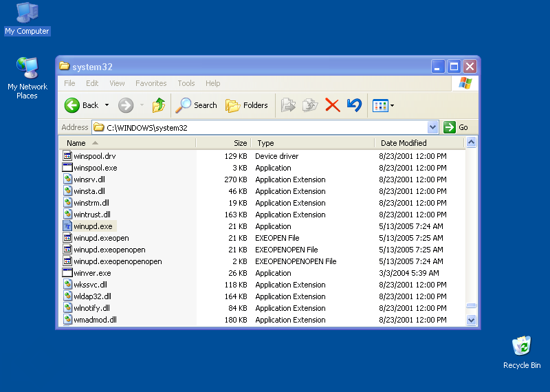Select the winspool.exe file icon
The width and height of the screenshot is (550, 392).
67,167
